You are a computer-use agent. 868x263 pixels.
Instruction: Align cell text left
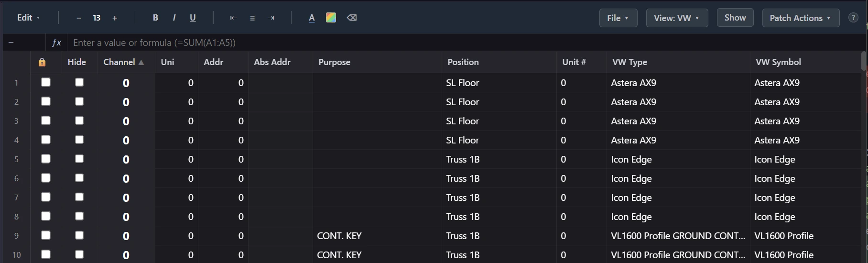click(x=233, y=18)
